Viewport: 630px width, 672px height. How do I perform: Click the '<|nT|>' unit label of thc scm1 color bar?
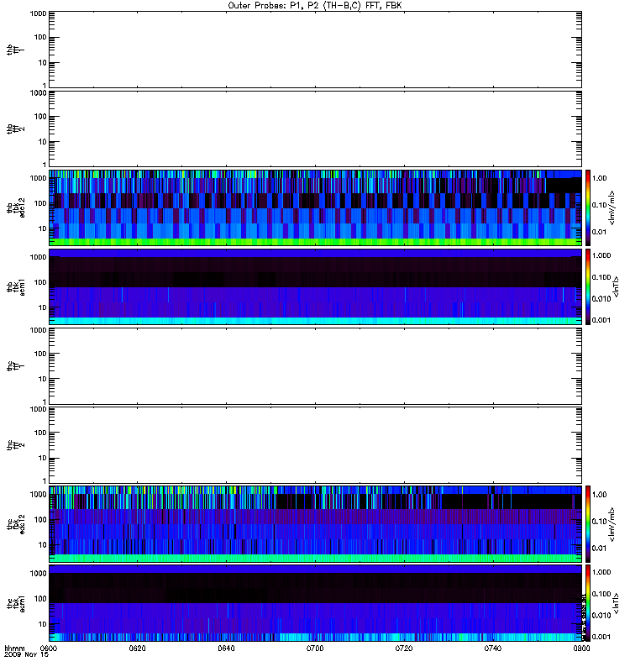(617, 603)
